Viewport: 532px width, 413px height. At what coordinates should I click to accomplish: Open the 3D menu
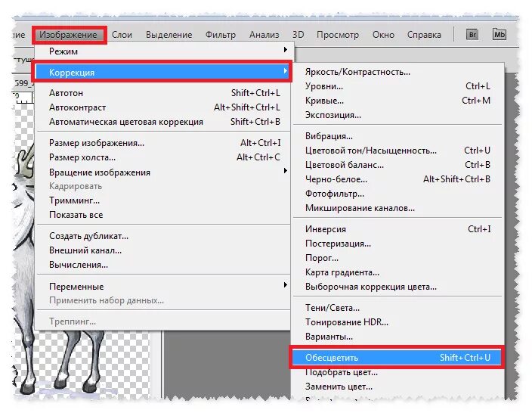(x=298, y=35)
